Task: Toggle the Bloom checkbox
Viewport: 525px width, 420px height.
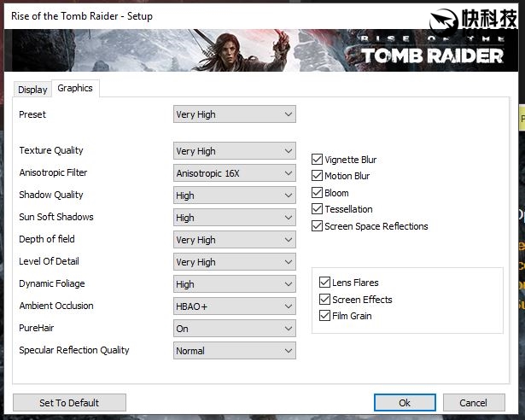Action: (x=317, y=192)
